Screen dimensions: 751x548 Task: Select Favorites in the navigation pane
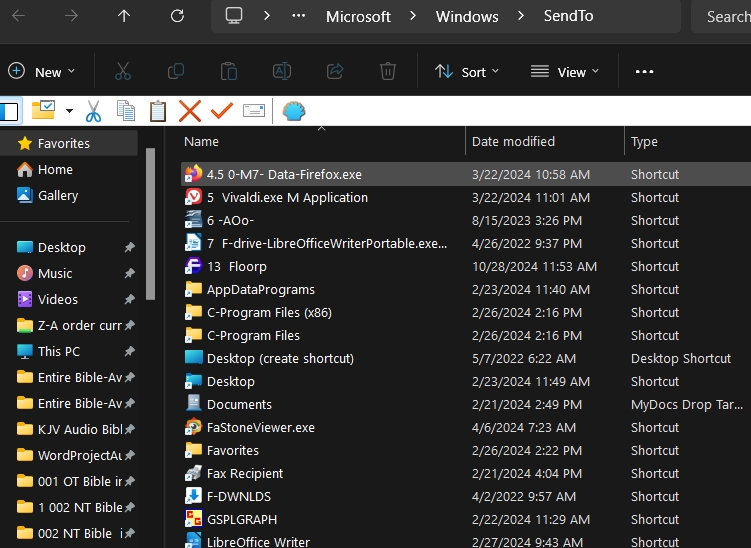pyautogui.click(x=69, y=143)
